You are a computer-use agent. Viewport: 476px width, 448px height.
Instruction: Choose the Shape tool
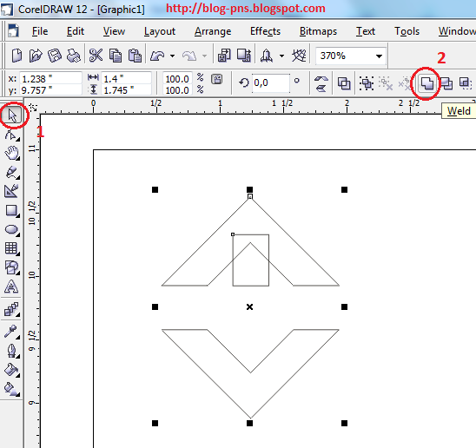tap(11, 135)
